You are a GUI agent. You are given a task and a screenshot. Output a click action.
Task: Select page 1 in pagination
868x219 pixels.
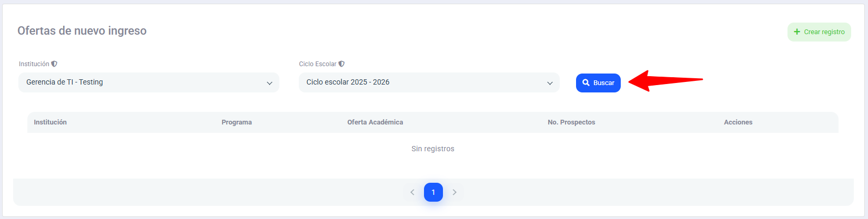pos(433,192)
